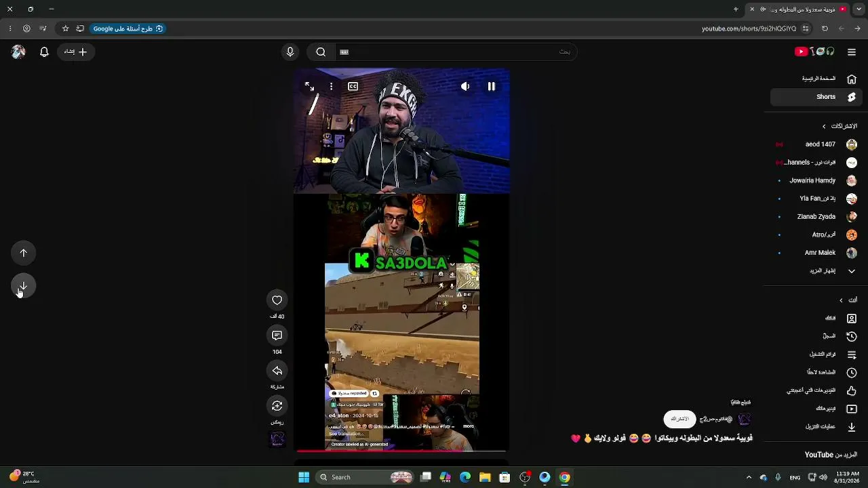Open the Chrome profile icon
This screenshot has width=868, height=488.
[x=26, y=28]
